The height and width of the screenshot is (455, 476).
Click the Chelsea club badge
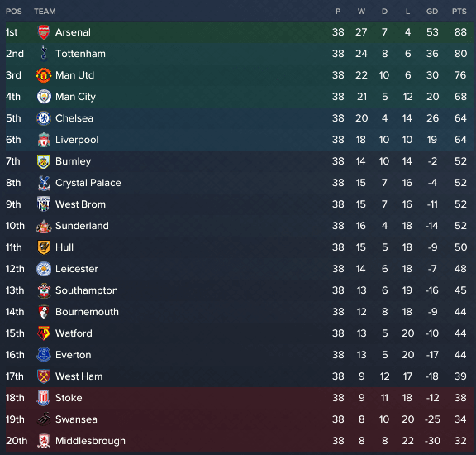coord(44,118)
